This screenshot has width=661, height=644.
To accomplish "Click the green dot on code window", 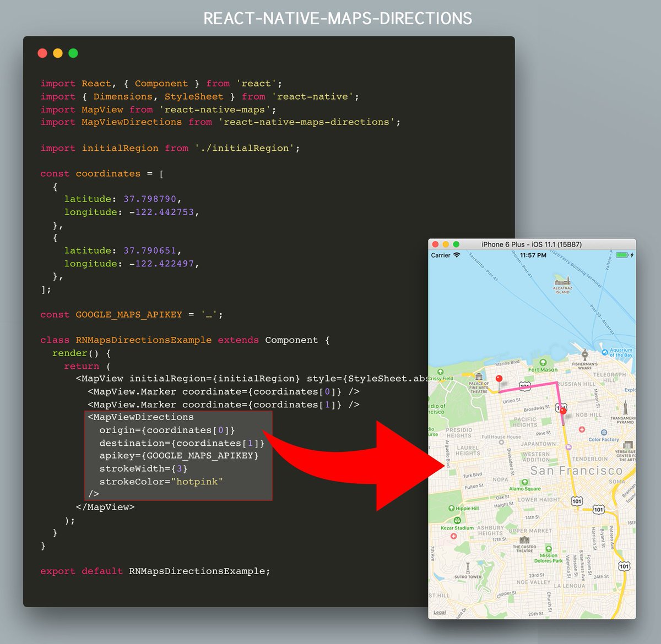I will tap(73, 53).
